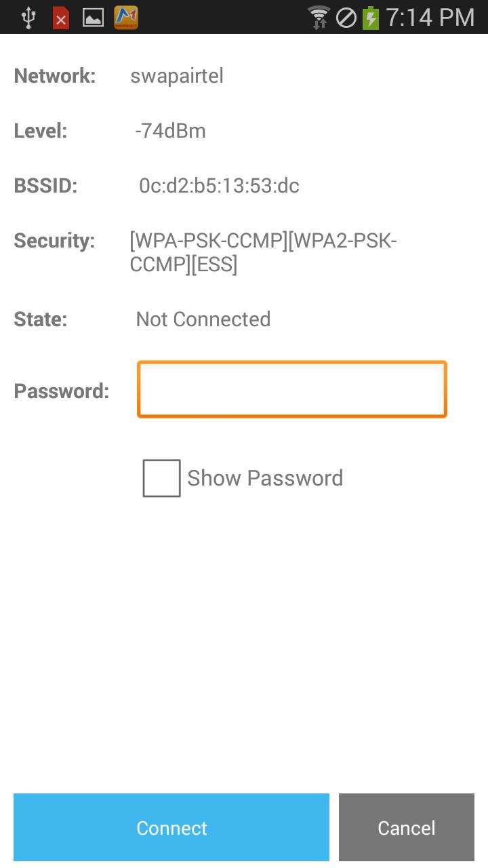Click the Show Password label text

265,478
